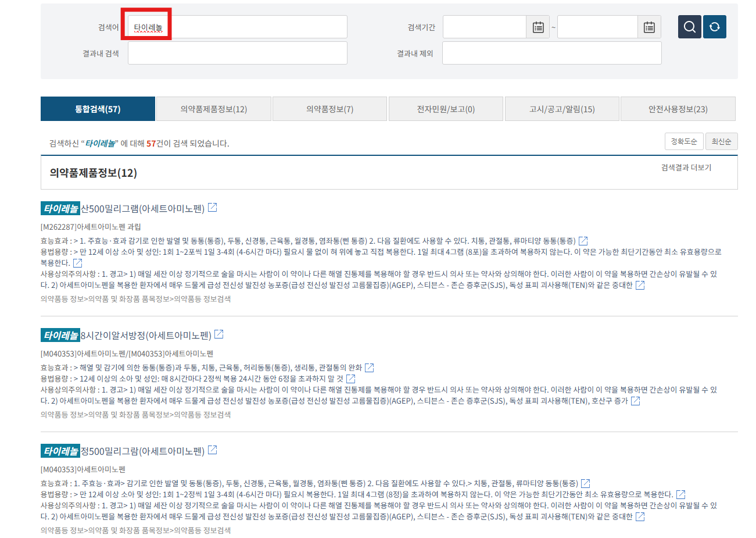This screenshot has width=756, height=538.
Task: Click 검색결과 더보기 link
Action: point(686,168)
